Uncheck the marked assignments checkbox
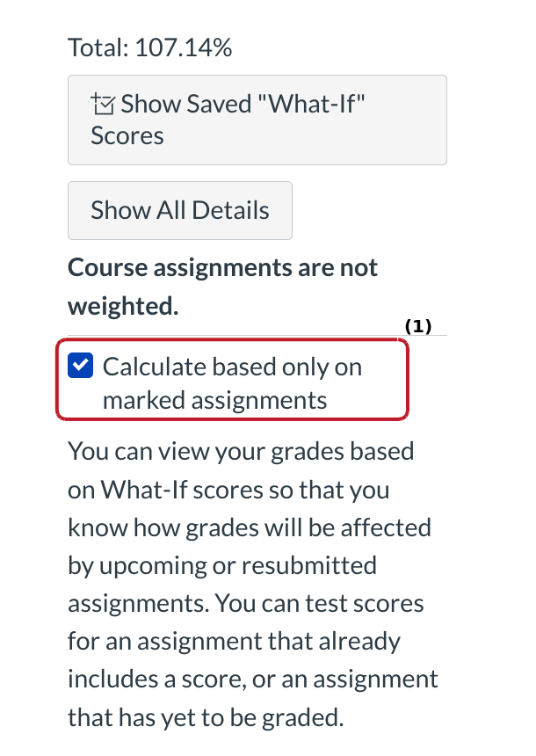The height and width of the screenshot is (756, 536). pyautogui.click(x=81, y=366)
